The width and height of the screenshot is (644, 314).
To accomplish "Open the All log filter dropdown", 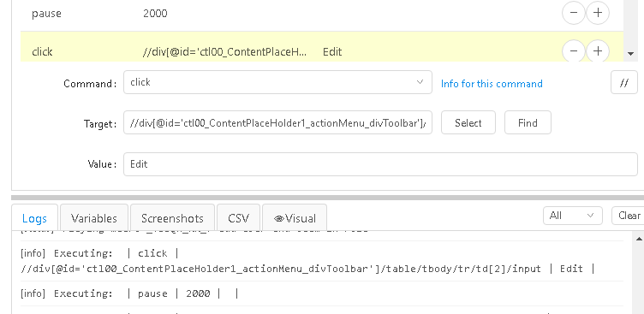I will pos(573,216).
